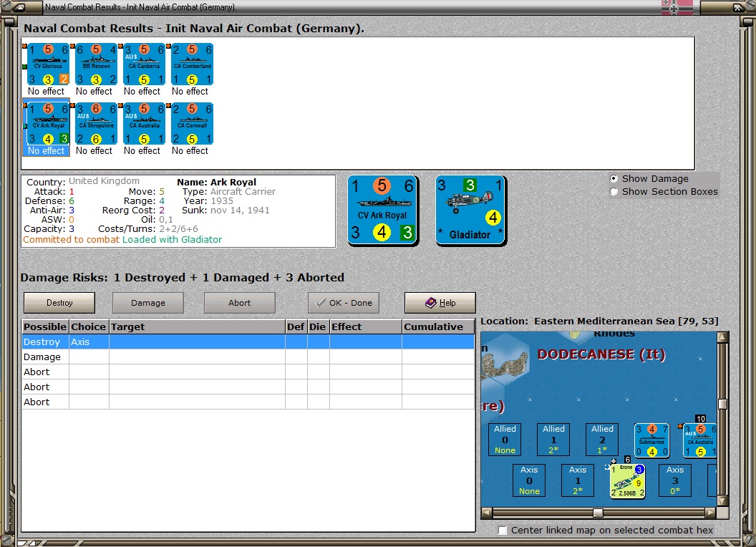The height and width of the screenshot is (547, 756).
Task: Select the CA Cornwall cruiser counter
Action: click(192, 123)
